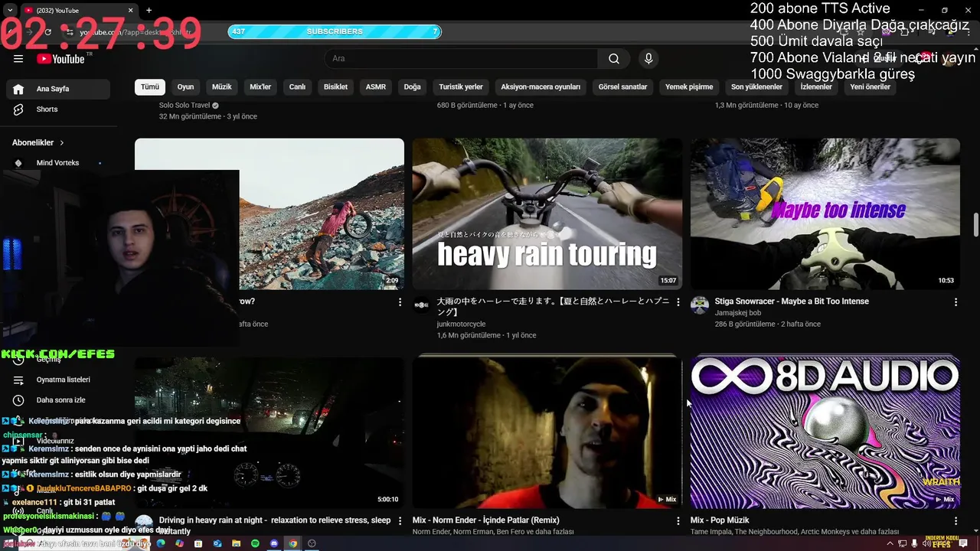Play the 8D Audio mix thumbnail
Screen dimensions: 980x551
coord(825,432)
